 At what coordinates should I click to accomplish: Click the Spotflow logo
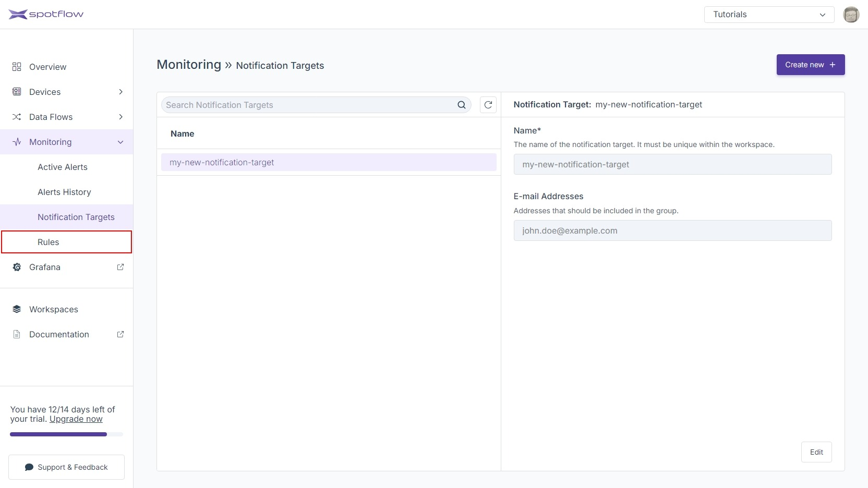click(46, 14)
